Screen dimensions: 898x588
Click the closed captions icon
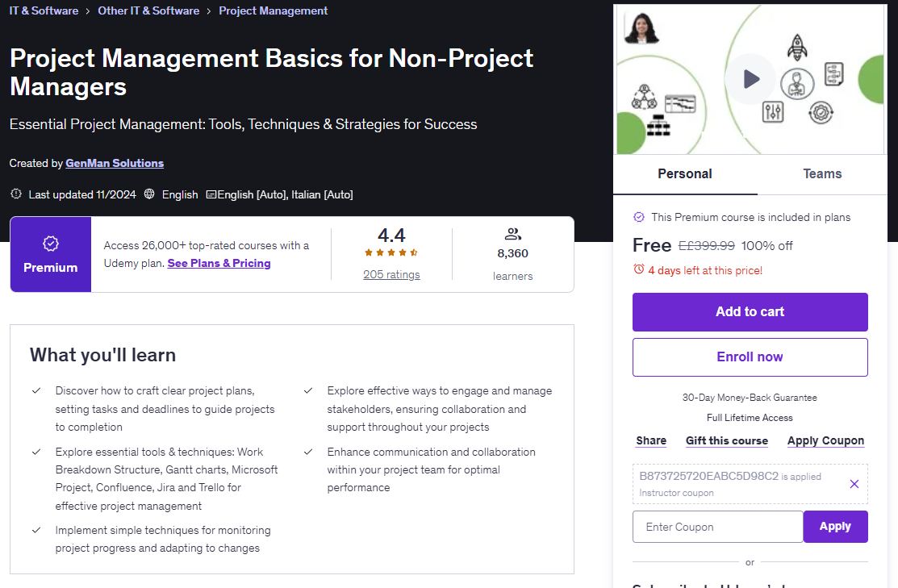click(211, 194)
